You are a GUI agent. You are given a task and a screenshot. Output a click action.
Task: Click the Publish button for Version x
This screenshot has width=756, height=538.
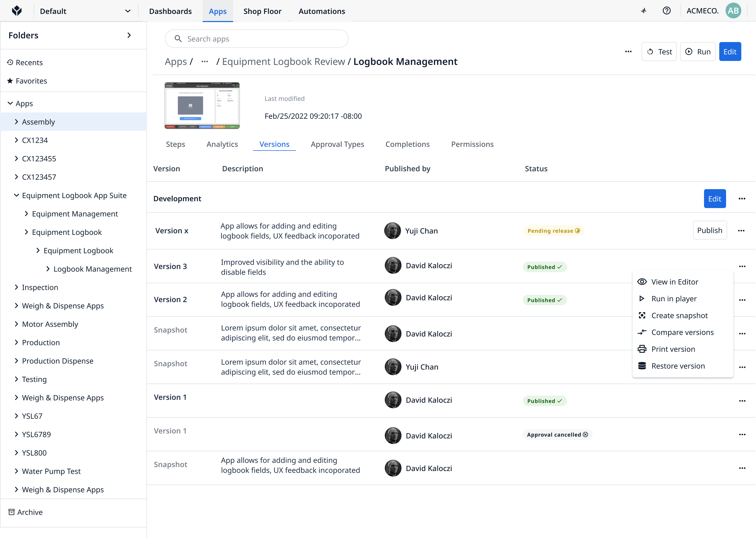[x=709, y=230]
